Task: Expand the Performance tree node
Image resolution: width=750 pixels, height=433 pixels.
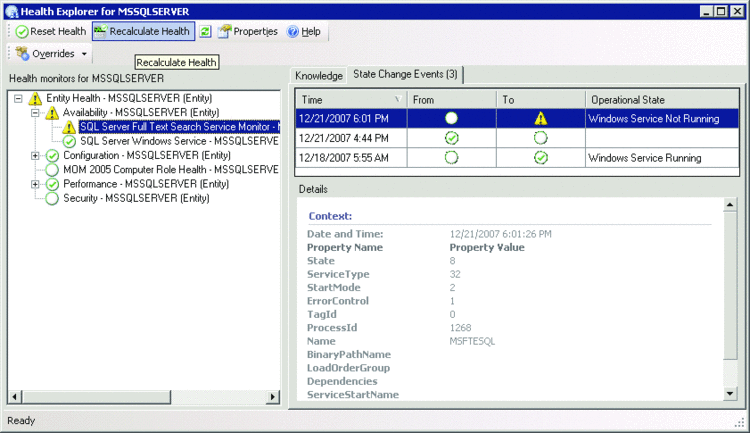Action: 36,184
